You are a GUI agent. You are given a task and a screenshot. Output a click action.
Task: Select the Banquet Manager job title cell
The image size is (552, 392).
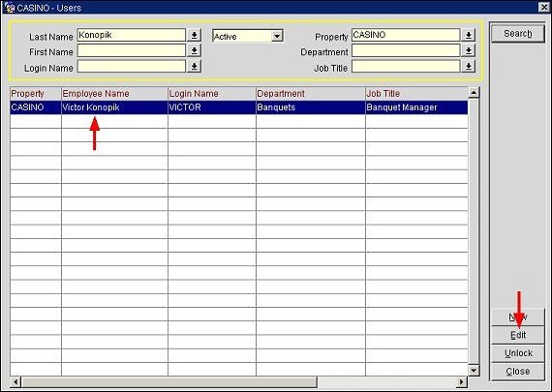(416, 107)
